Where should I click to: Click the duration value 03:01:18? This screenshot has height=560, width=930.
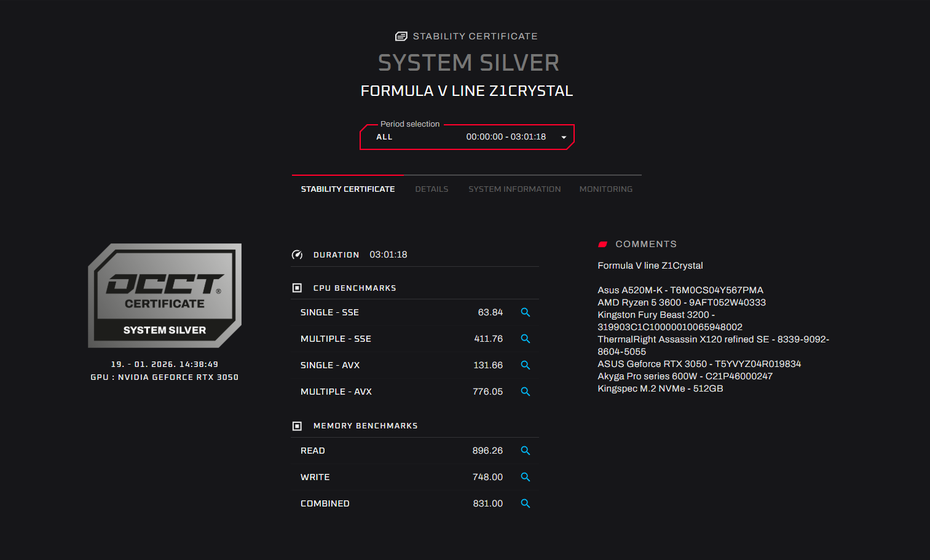coord(388,254)
